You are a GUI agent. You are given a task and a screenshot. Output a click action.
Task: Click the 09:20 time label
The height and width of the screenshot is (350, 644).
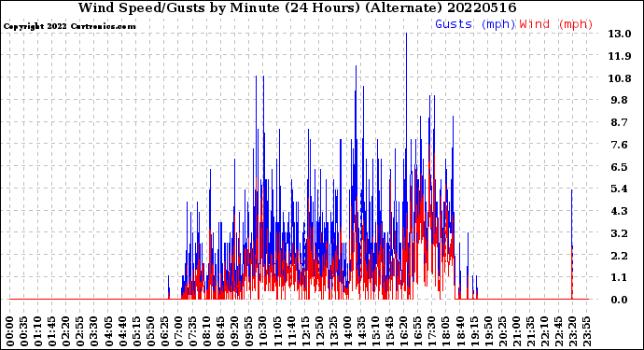point(235,331)
